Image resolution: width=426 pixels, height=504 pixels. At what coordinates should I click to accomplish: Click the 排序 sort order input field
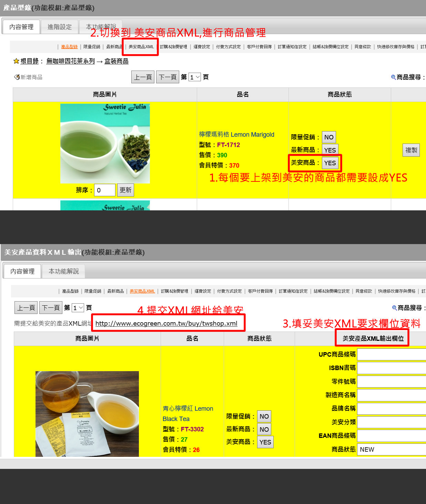pyautogui.click(x=104, y=190)
